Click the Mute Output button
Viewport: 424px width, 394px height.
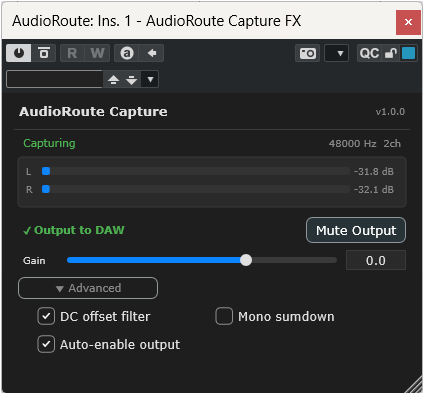click(x=356, y=230)
